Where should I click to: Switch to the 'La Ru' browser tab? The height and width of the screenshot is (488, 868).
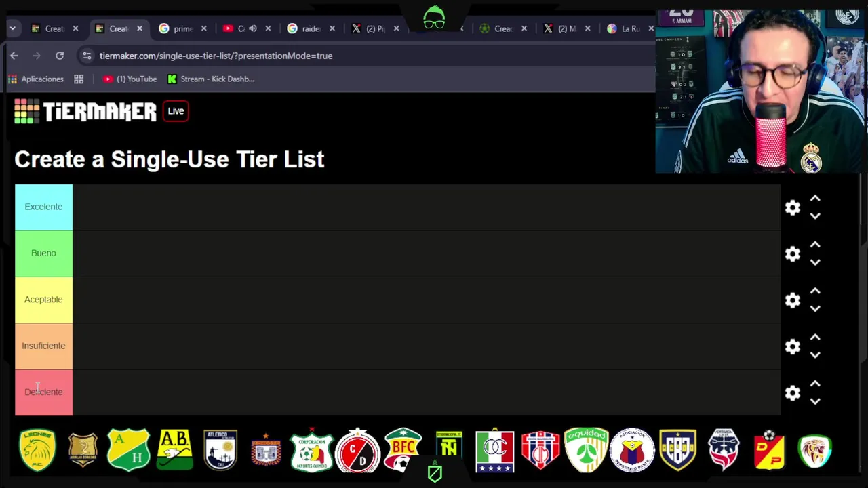[630, 28]
